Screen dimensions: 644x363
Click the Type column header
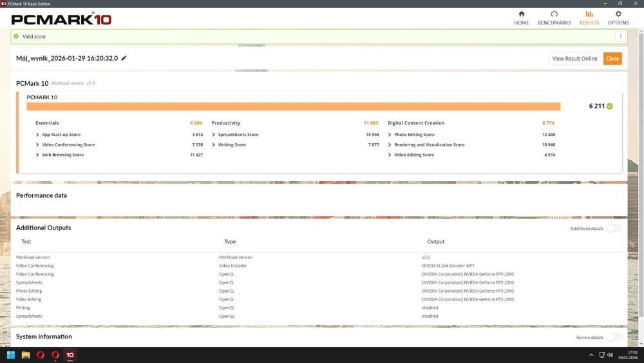click(230, 242)
